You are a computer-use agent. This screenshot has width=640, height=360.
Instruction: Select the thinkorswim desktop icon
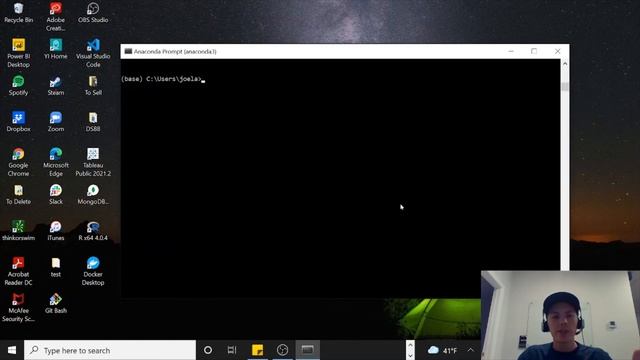click(18, 231)
